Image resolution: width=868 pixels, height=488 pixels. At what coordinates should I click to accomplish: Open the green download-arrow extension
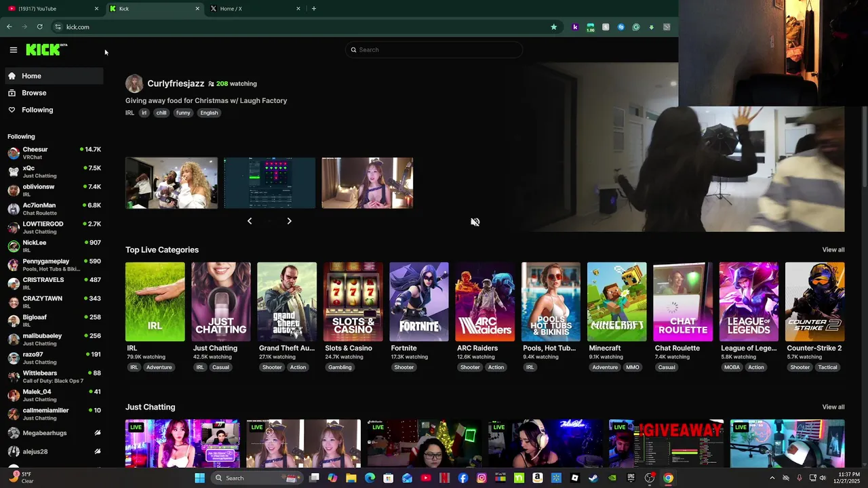pyautogui.click(x=652, y=27)
